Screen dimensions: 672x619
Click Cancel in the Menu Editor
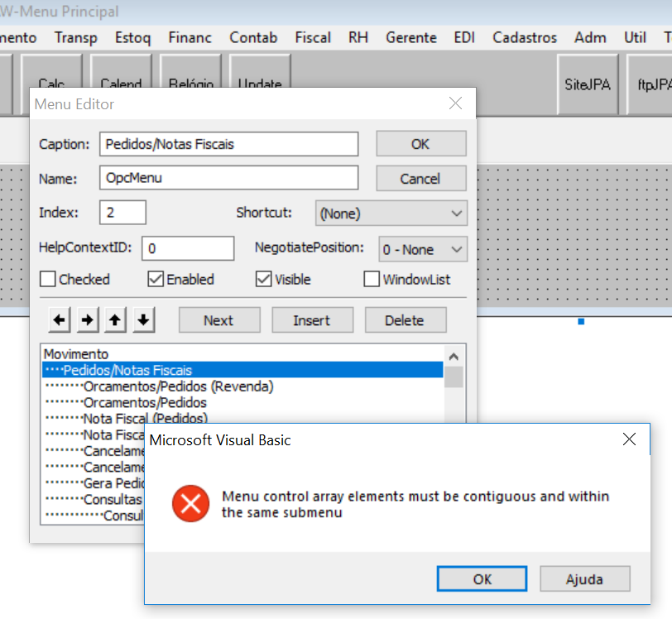[x=421, y=178]
